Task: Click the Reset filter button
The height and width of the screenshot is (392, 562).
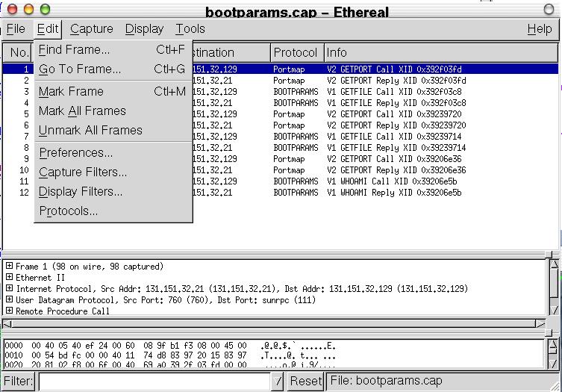Action: 306,381
